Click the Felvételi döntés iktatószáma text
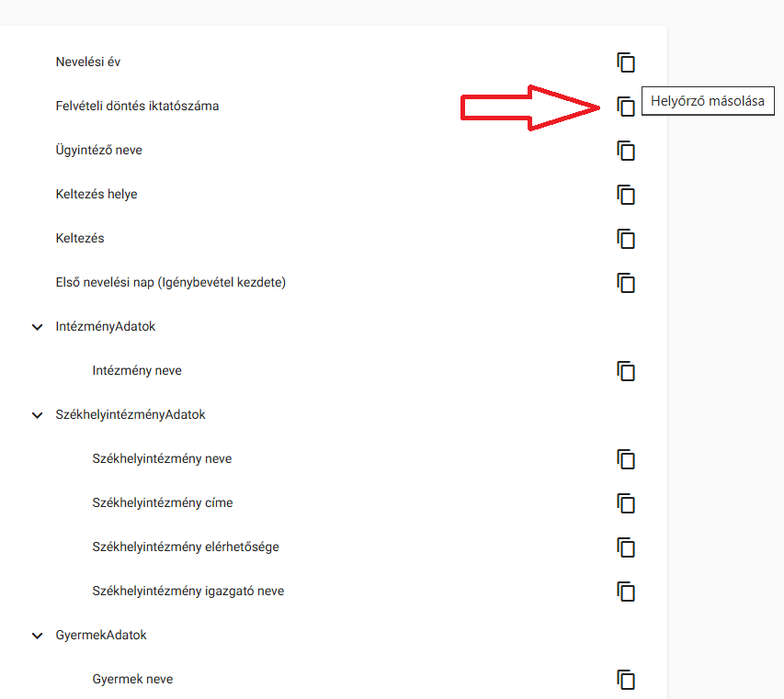784x699 pixels. pos(137,106)
